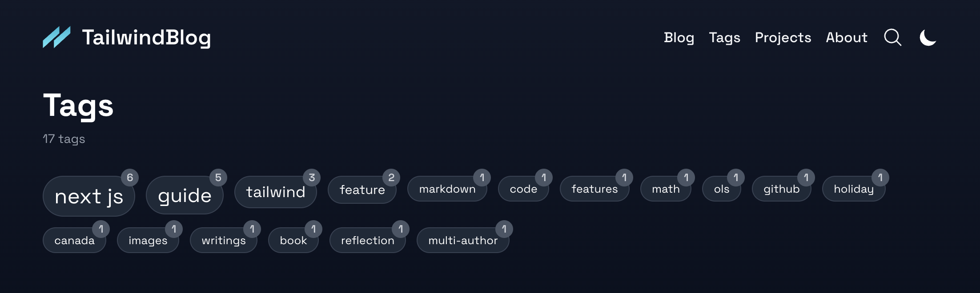Image resolution: width=980 pixels, height=293 pixels.
Task: Open the 'multi-author' tag
Action: click(x=462, y=240)
